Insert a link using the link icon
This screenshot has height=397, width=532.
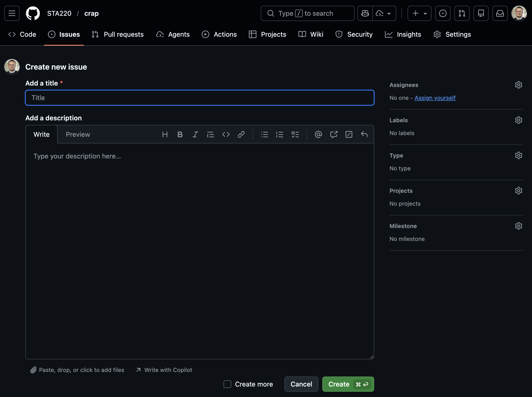coord(241,134)
